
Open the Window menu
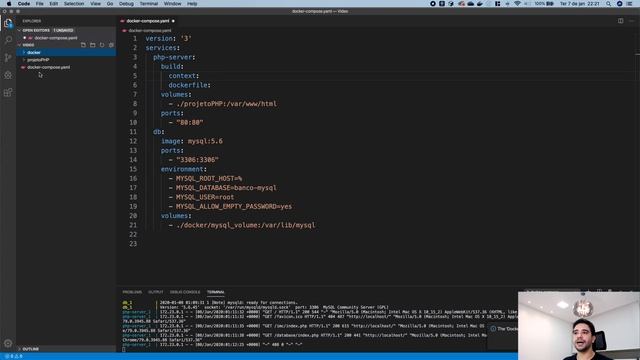pyautogui.click(x=172, y=4)
